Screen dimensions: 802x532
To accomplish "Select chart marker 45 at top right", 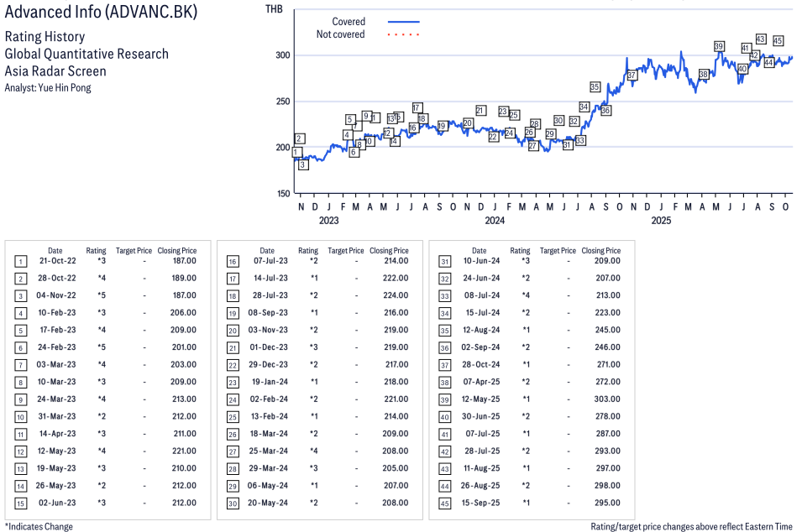I will point(778,41).
